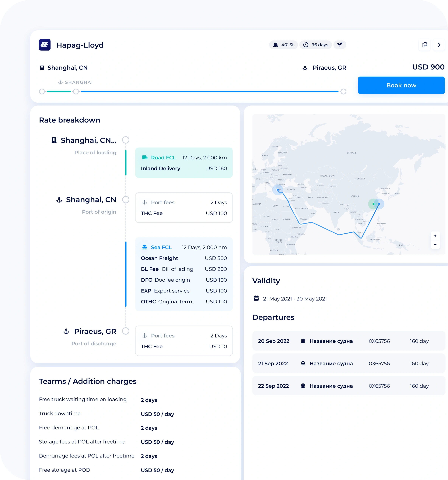
Task: Click the total price USD 900
Action: (x=429, y=67)
